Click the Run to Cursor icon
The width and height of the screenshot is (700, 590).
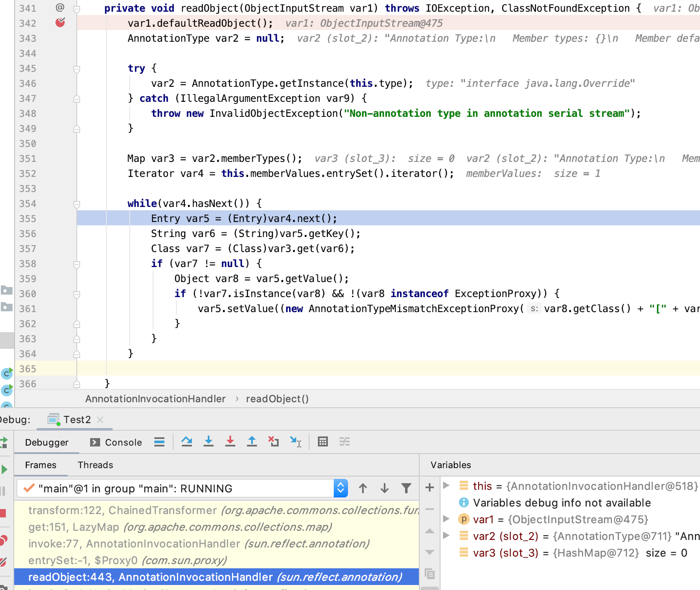[x=296, y=441]
